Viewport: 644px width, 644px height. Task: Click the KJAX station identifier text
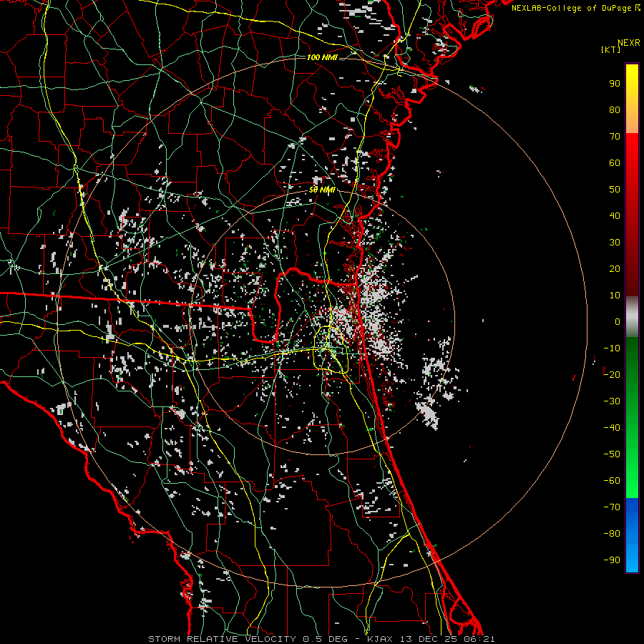379,639
